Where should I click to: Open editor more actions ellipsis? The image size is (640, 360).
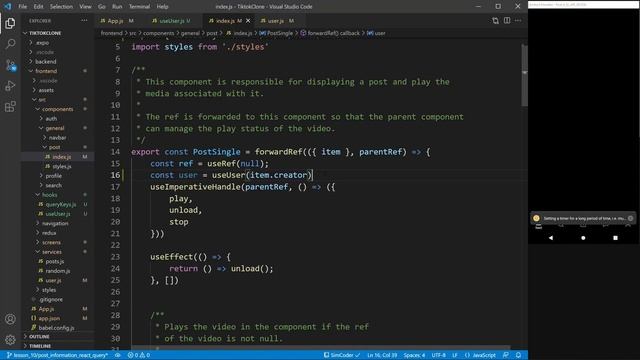[x=518, y=20]
